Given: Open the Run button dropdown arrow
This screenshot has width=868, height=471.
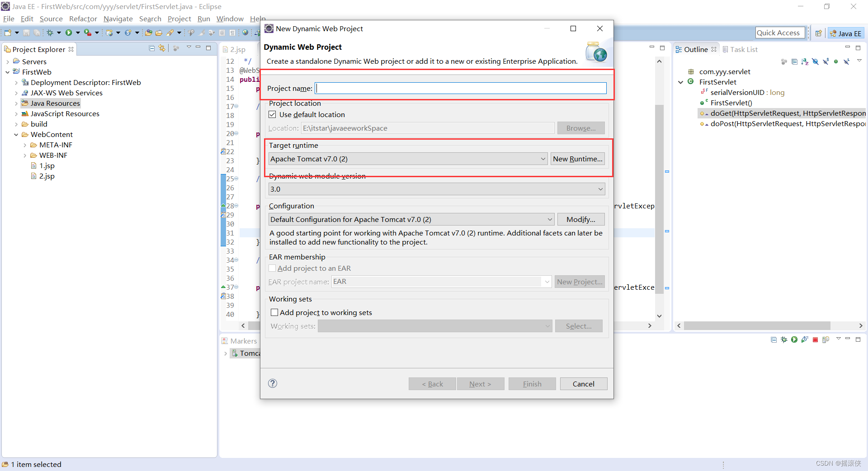Looking at the screenshot, I should (78, 33).
